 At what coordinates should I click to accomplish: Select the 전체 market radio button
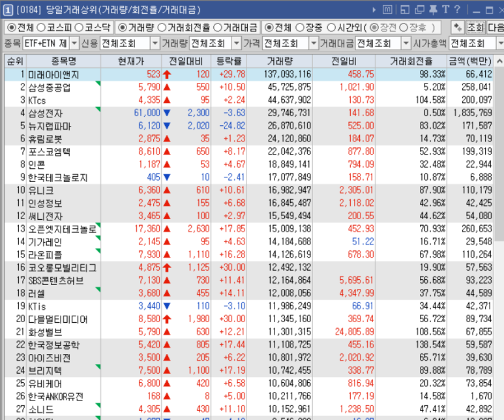click(x=12, y=27)
